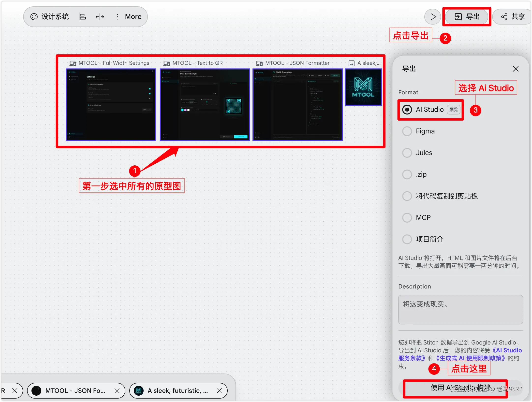This screenshot has height=402, width=532.
Task: Click the palette icon in 设计系统
Action: (x=34, y=17)
